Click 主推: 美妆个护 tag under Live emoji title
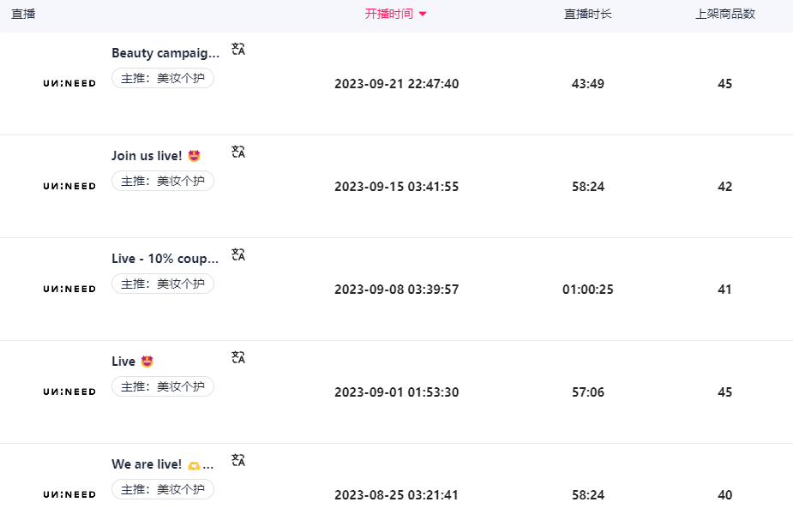This screenshot has width=793, height=532. click(x=162, y=386)
